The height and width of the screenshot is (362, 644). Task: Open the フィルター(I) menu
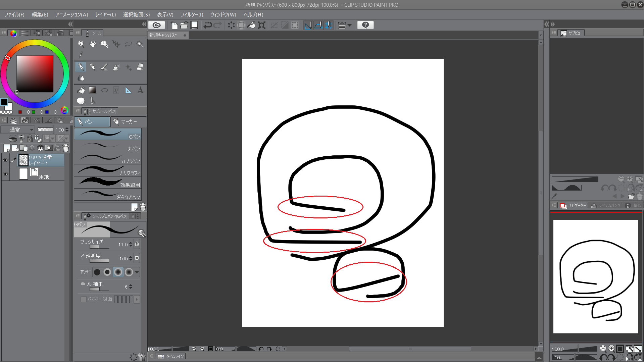point(192,15)
